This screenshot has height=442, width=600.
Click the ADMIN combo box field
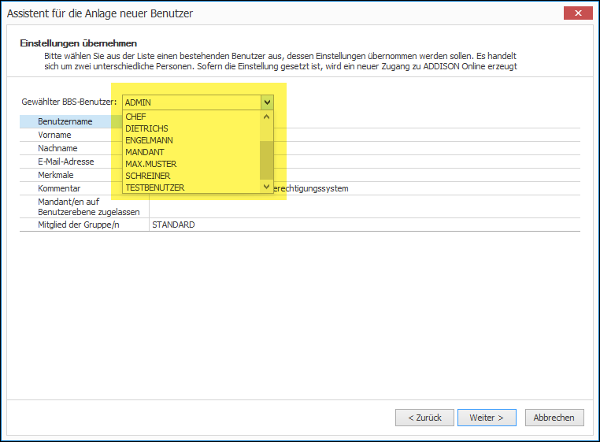pyautogui.click(x=192, y=102)
